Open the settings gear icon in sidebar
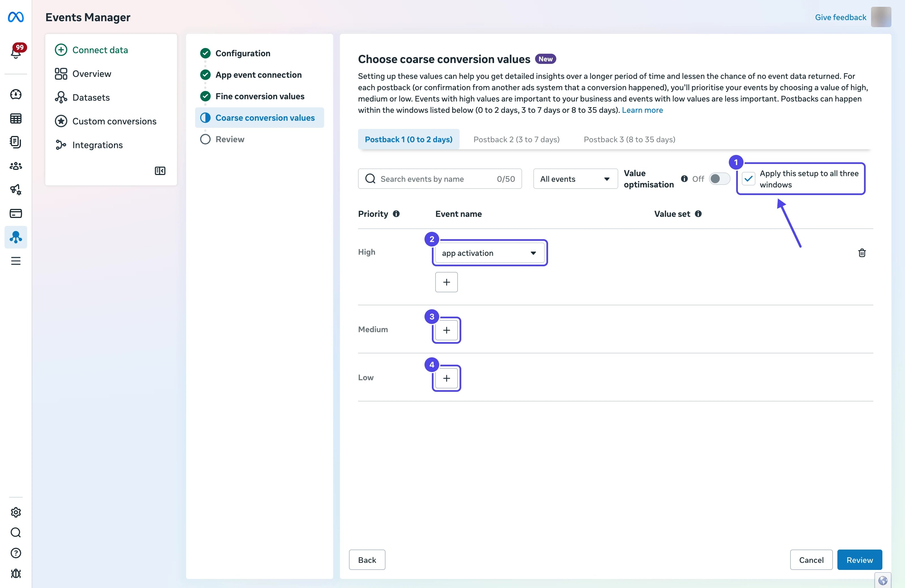 16,512
